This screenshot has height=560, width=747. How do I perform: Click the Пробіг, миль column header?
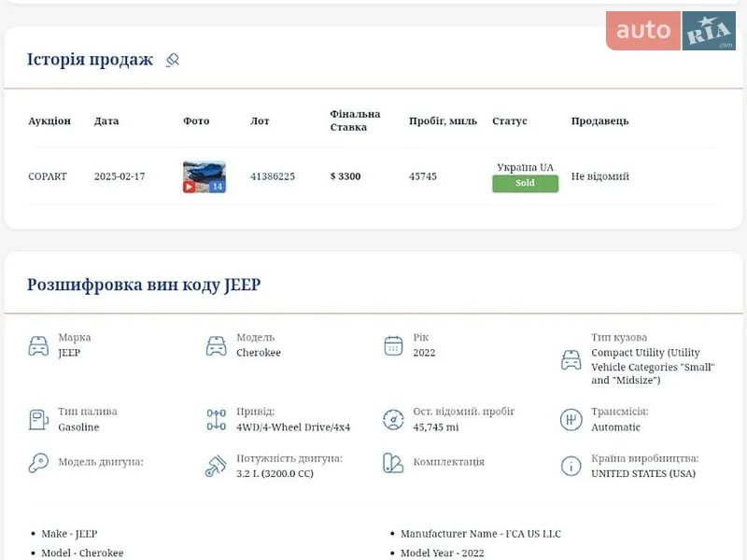pyautogui.click(x=443, y=121)
